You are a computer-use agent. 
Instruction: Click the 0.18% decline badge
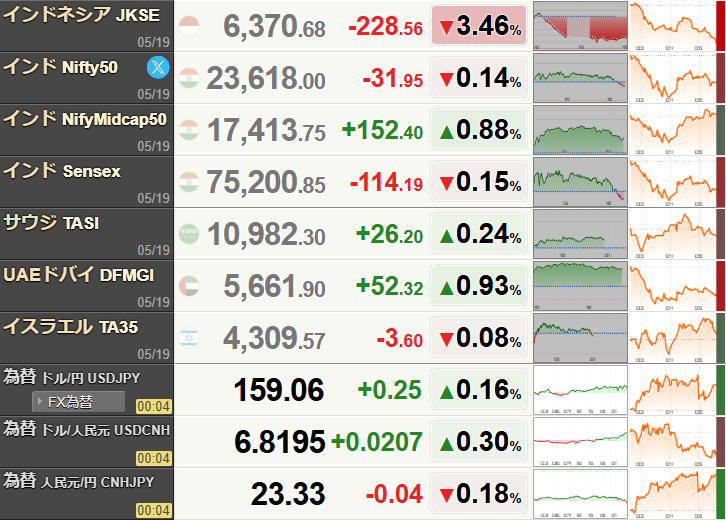(479, 493)
